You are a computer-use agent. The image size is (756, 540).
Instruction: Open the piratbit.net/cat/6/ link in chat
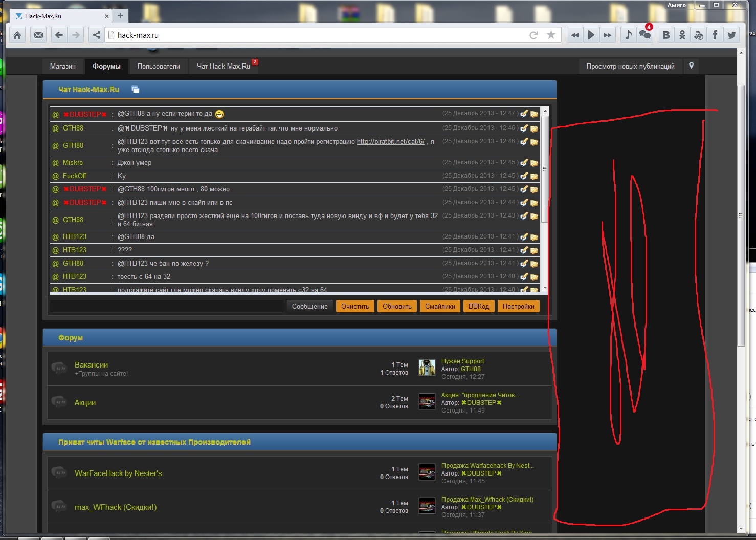coord(391,142)
